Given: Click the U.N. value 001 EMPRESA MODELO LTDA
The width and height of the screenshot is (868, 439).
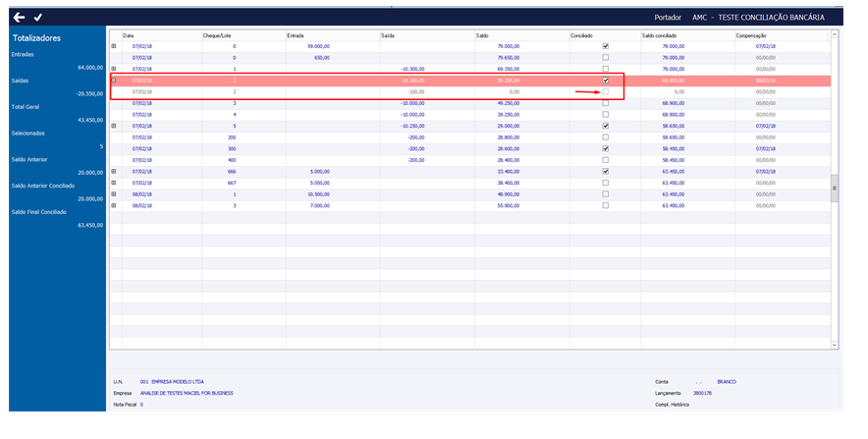Looking at the screenshot, I should click(172, 382).
